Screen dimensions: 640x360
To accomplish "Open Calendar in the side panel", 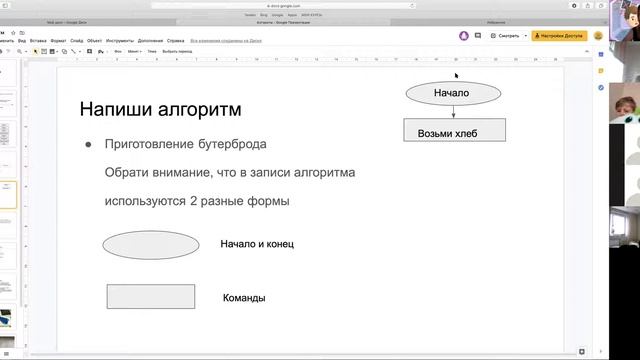I will (601, 54).
